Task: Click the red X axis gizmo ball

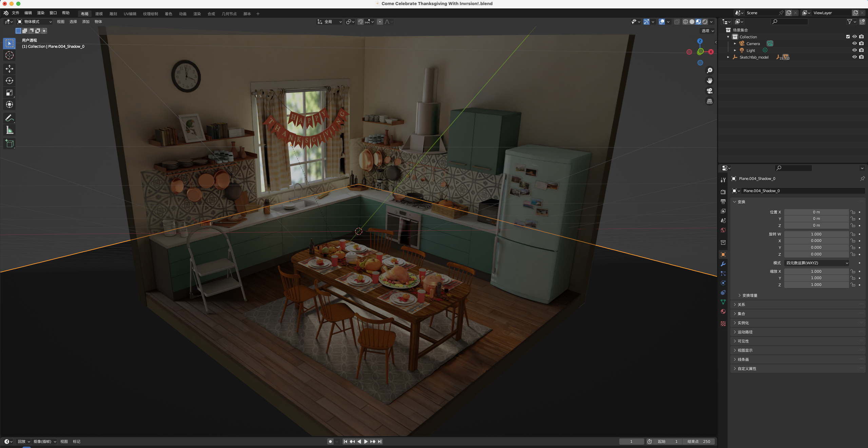Action: click(711, 52)
